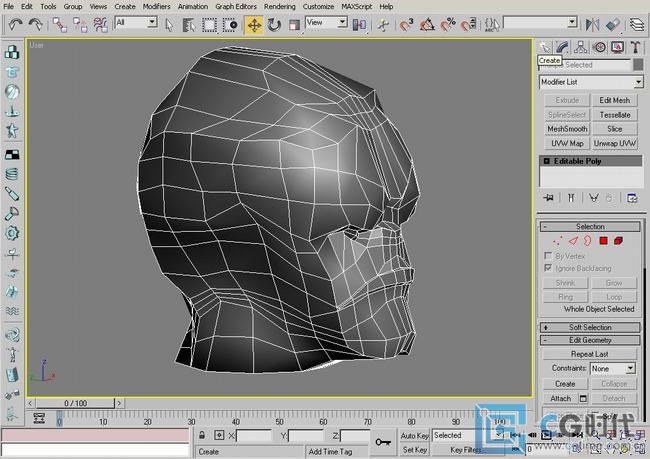The height and width of the screenshot is (459, 650).
Task: Click the reactor Rigid Body Collection cubes icon
Action: (12, 52)
